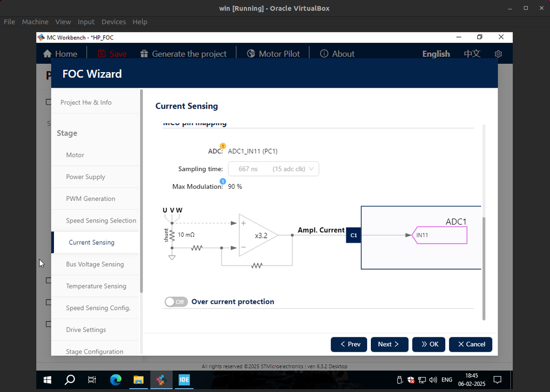Click the IN11 ADC input shape
This screenshot has height=392, width=550.
(439, 235)
